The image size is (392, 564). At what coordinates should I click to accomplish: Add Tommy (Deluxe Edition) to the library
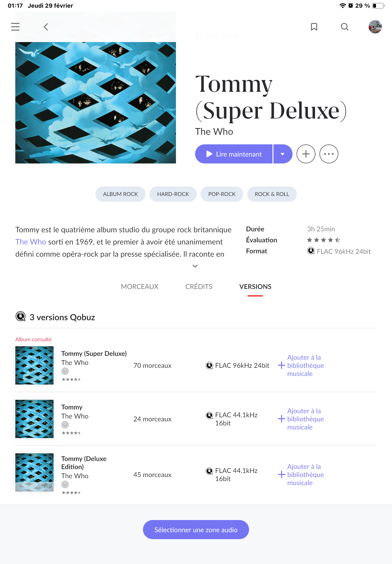(x=301, y=474)
